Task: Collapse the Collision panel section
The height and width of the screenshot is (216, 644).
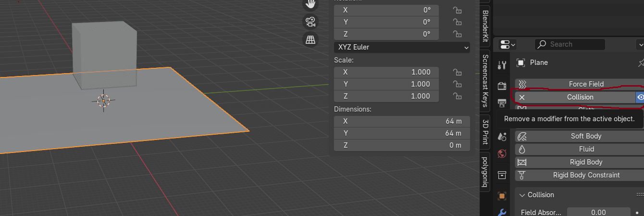Action: coord(522,195)
